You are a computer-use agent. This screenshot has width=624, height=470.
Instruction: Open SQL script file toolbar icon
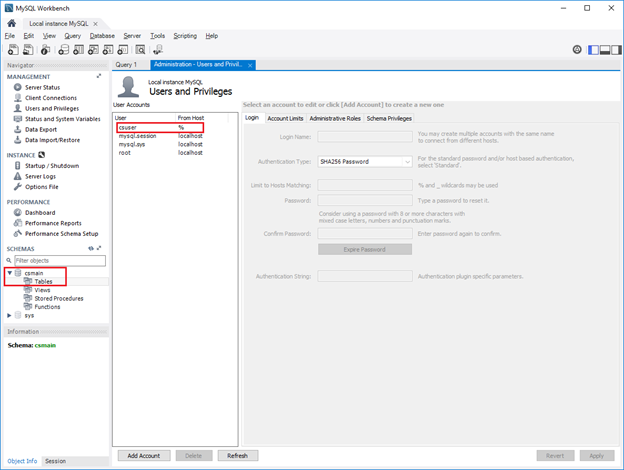[28, 50]
